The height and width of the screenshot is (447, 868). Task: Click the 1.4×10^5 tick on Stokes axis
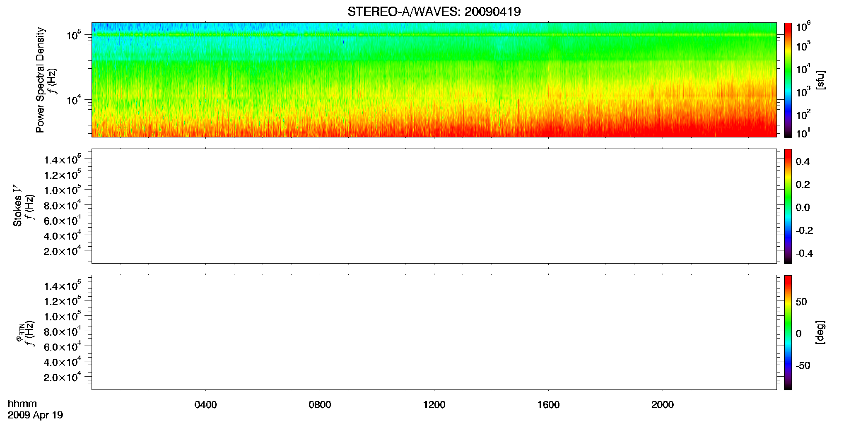coord(63,160)
